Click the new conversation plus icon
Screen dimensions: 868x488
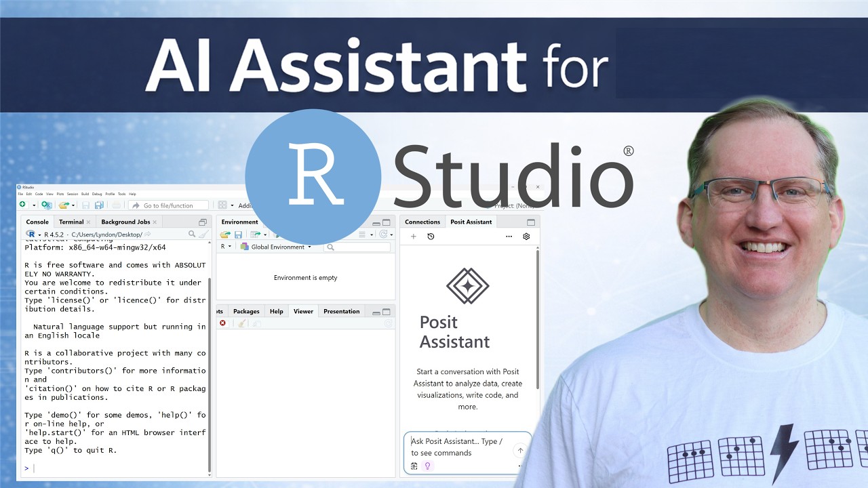(x=414, y=237)
